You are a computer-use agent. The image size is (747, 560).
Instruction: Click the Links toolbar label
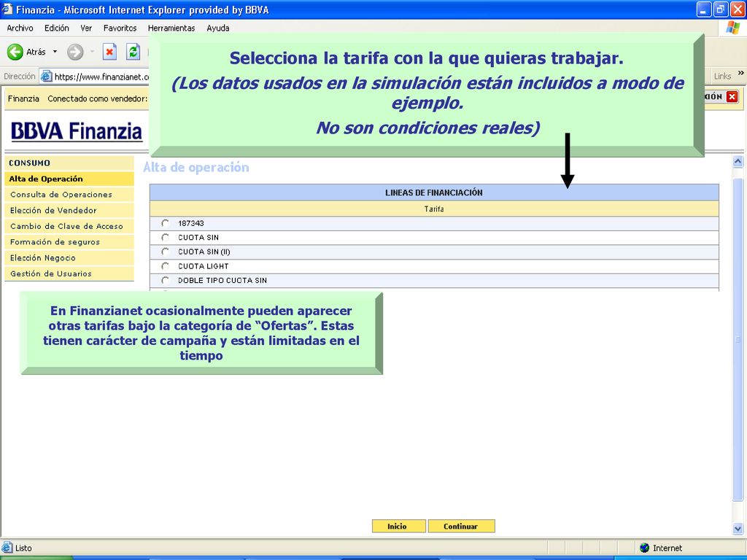coord(722,76)
